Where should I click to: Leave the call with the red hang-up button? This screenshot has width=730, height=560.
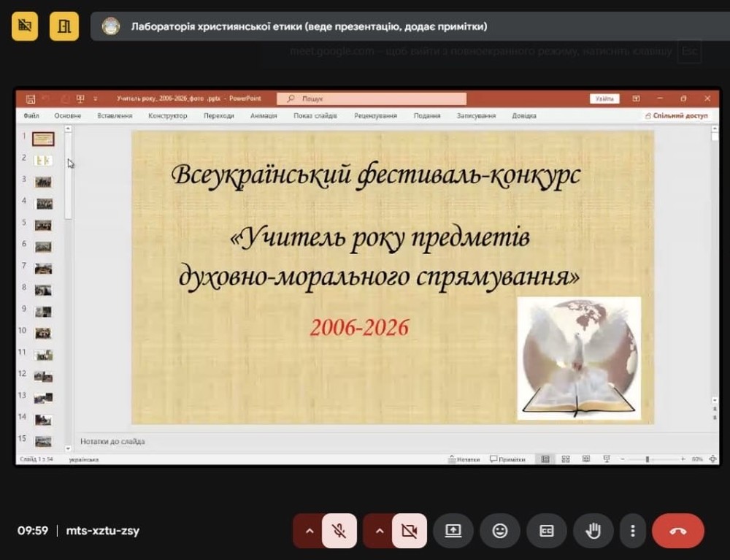tap(677, 531)
